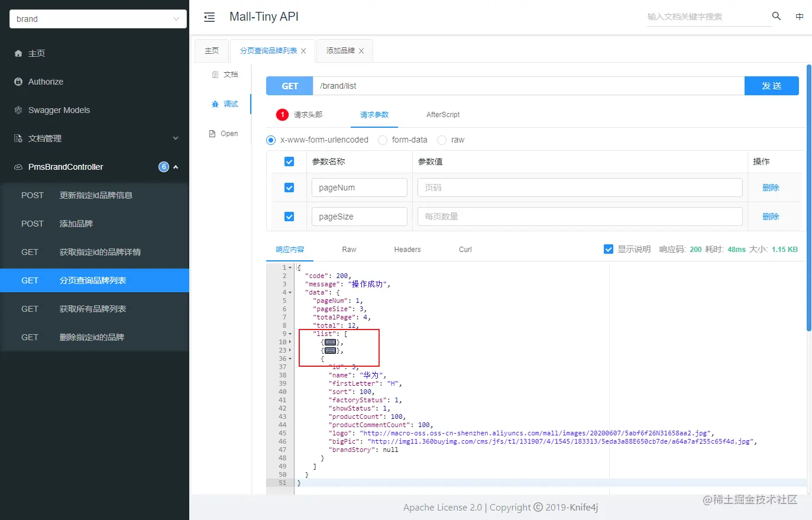The height and width of the screenshot is (520, 812).
Task: Collapse the sidebar with the menu fold icon
Action: click(209, 17)
